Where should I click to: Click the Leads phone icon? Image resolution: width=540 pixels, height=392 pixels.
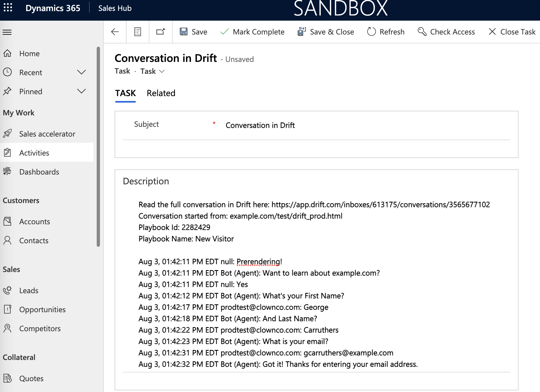pos(7,290)
